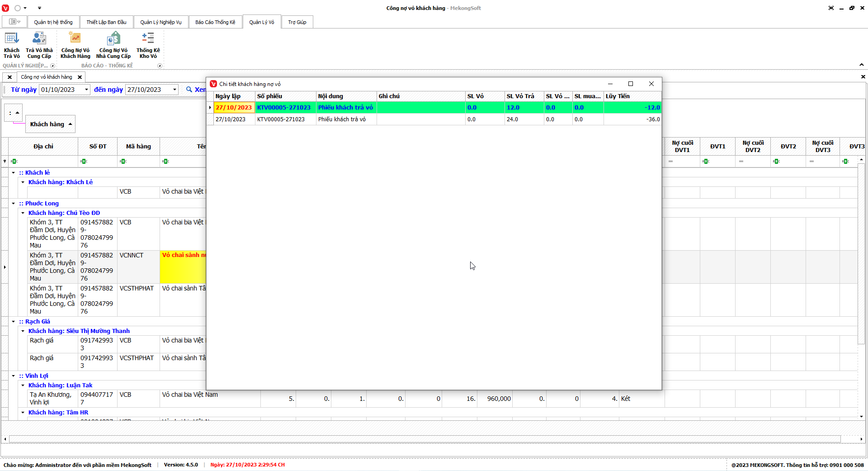Open Thống Kê Kho Vỏ statistics
This screenshot has height=471, width=868.
(x=148, y=45)
